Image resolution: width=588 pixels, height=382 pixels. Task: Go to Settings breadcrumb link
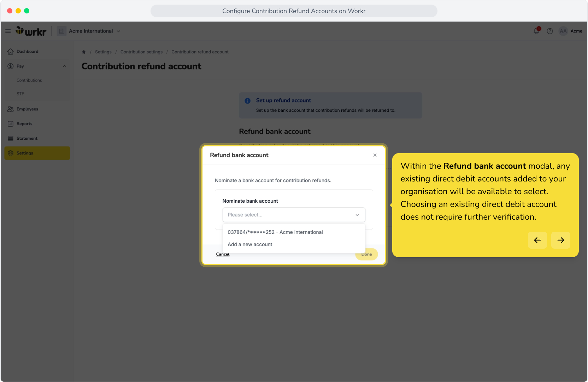coord(103,52)
